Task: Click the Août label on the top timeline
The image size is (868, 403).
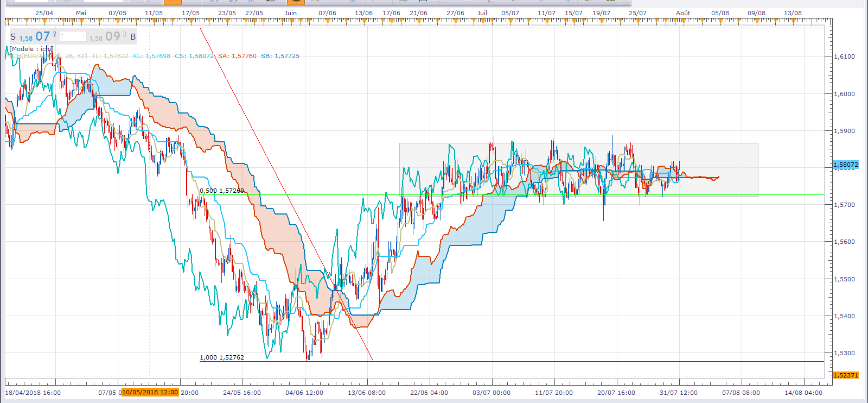Action: coord(683,13)
